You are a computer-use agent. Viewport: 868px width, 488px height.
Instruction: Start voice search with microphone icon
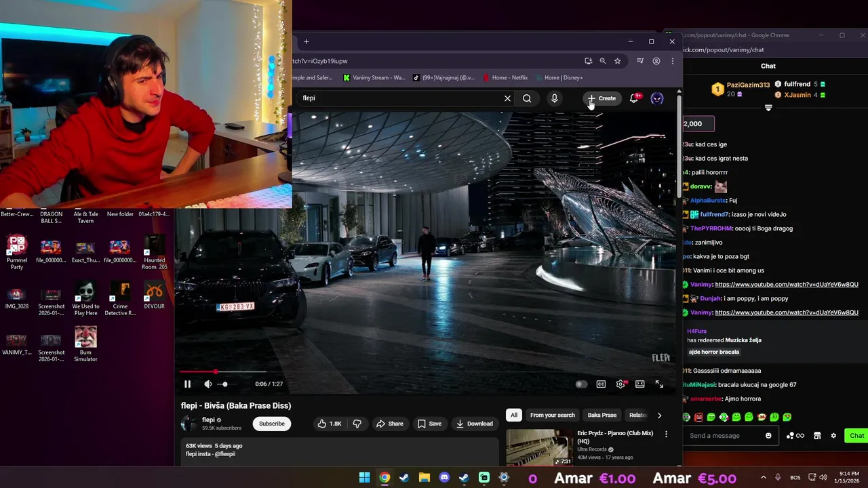pyautogui.click(x=554, y=98)
